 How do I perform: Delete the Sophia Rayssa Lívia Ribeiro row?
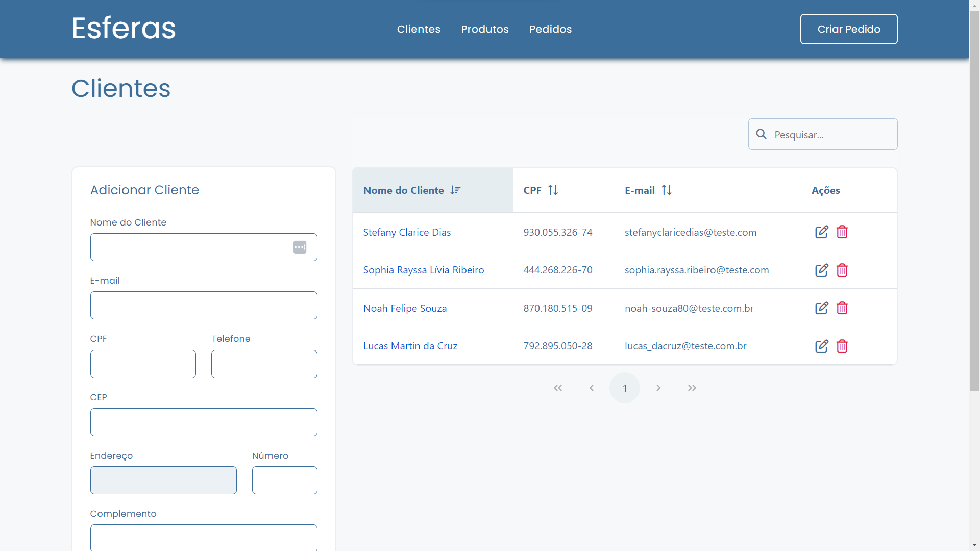point(842,270)
